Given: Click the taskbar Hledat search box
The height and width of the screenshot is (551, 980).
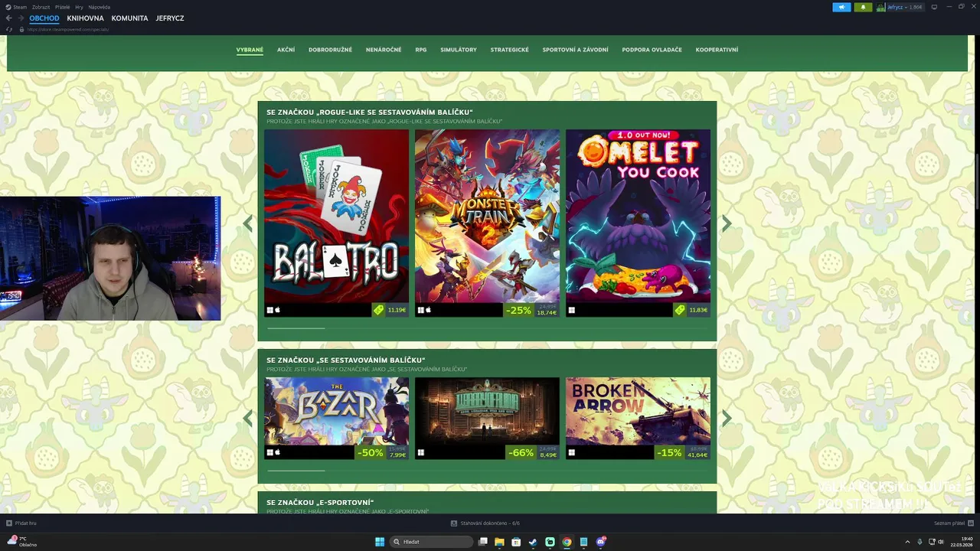Looking at the screenshot, I should point(432,542).
